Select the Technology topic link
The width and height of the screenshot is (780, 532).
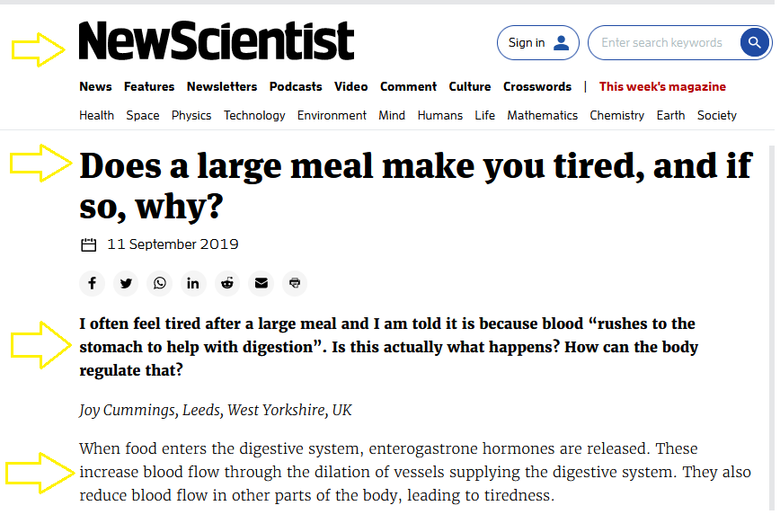(254, 115)
